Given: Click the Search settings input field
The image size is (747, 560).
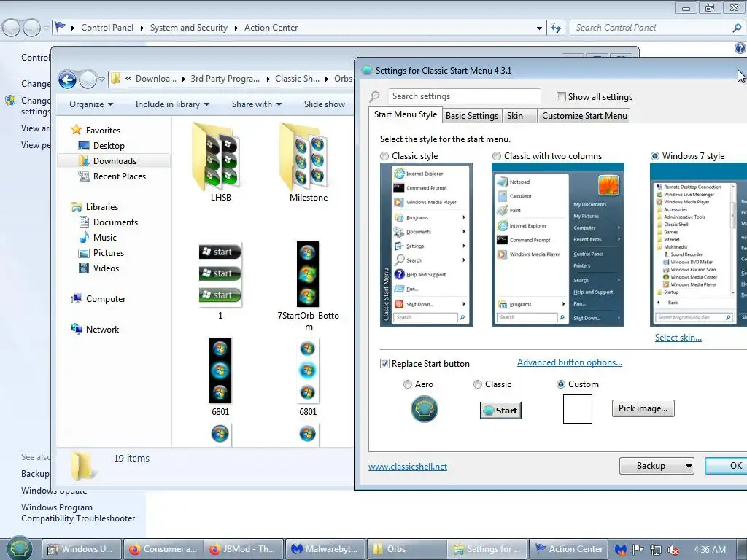Looking at the screenshot, I should click(x=464, y=96).
